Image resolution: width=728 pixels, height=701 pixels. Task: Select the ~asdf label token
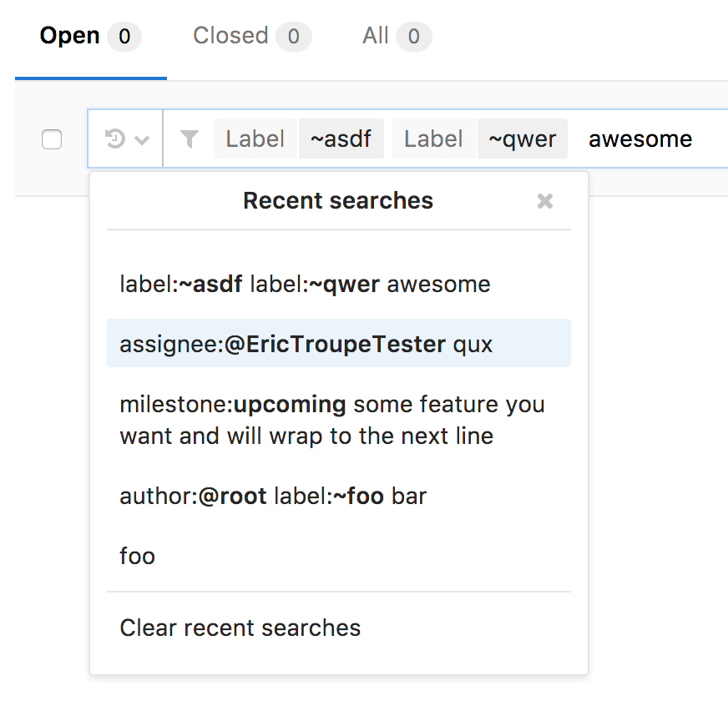tap(341, 139)
